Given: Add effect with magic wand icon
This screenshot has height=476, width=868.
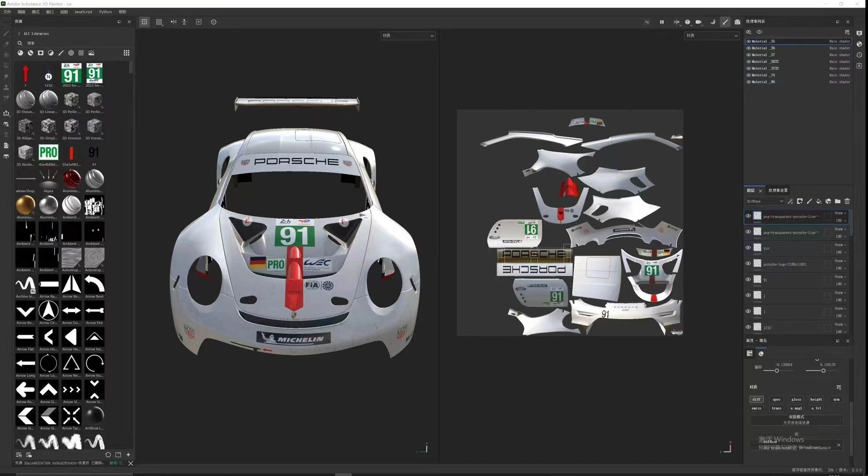Looking at the screenshot, I should tap(790, 201).
